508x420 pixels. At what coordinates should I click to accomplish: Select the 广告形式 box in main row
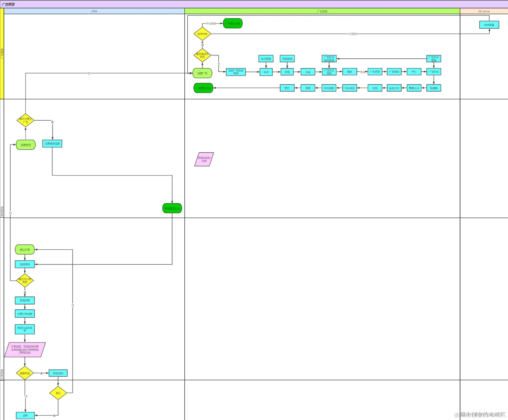click(434, 72)
